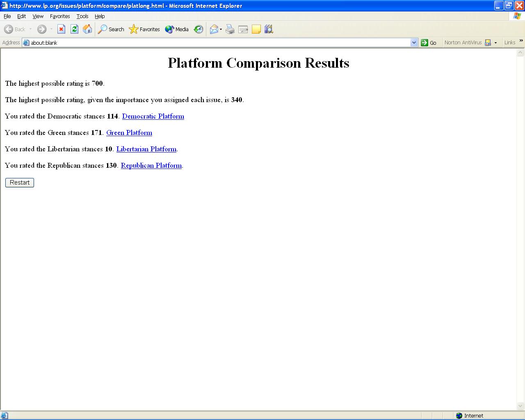
Task: Open the Republican Platform link
Action: 151,166
